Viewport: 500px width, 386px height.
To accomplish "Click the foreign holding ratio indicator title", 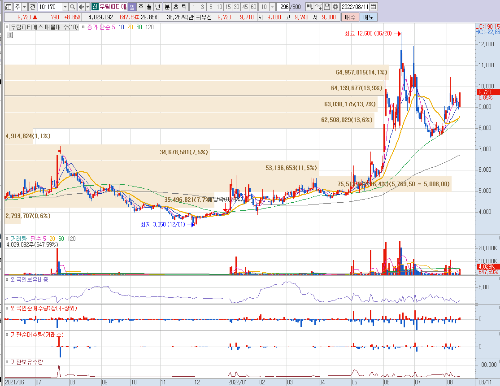I will (x=29, y=280).
